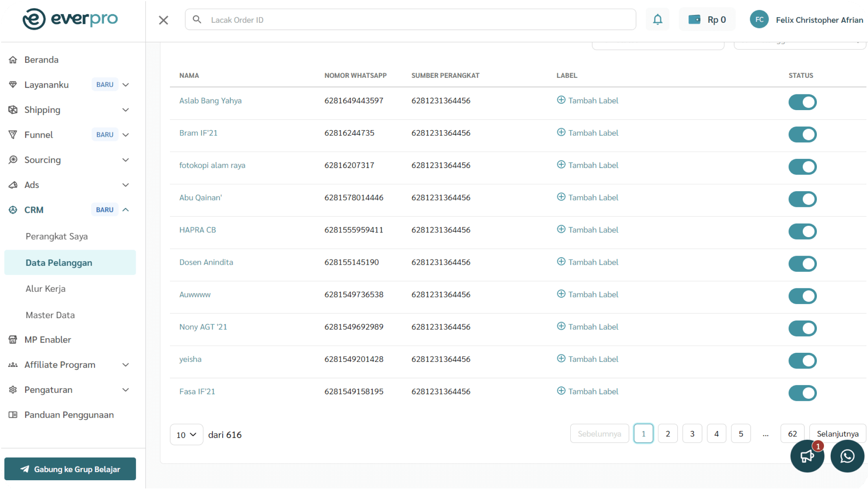Click the Lacak Order ID search field
868x492 pixels.
point(410,20)
